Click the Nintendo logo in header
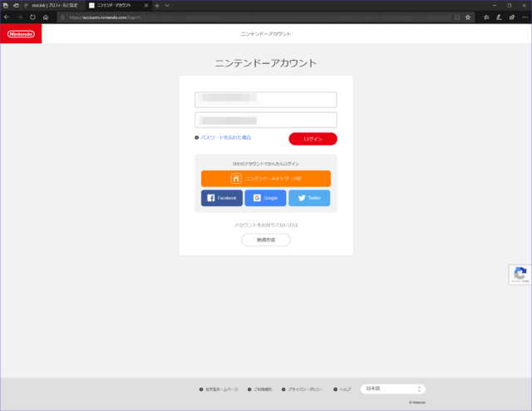 21,34
